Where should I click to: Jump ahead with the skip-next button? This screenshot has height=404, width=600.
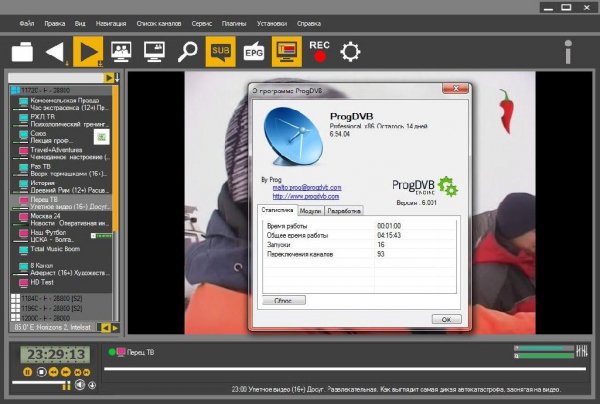(x=86, y=372)
